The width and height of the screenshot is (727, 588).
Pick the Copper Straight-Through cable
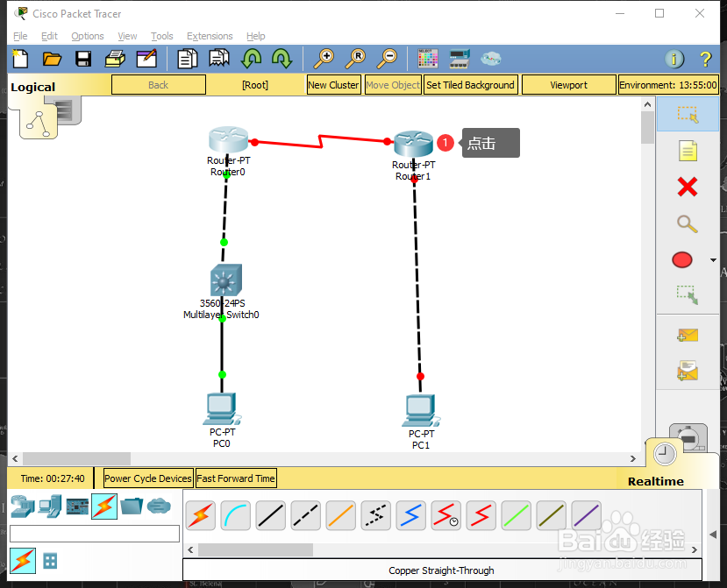tap(271, 515)
